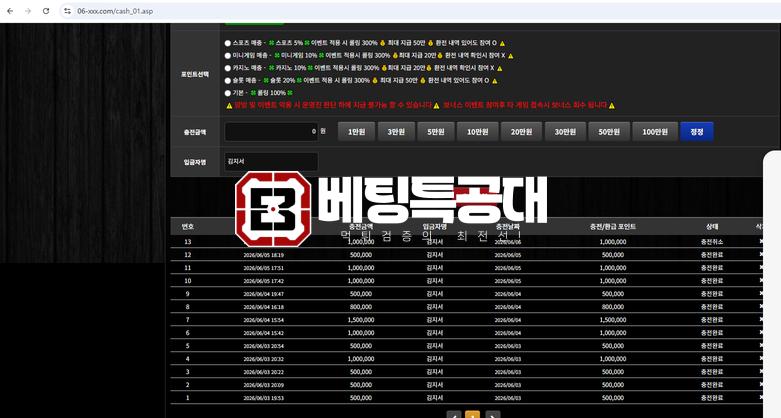Click the timestamp 2026/06/04 19:47
Viewport: 781px width, 418px height.
(263, 294)
